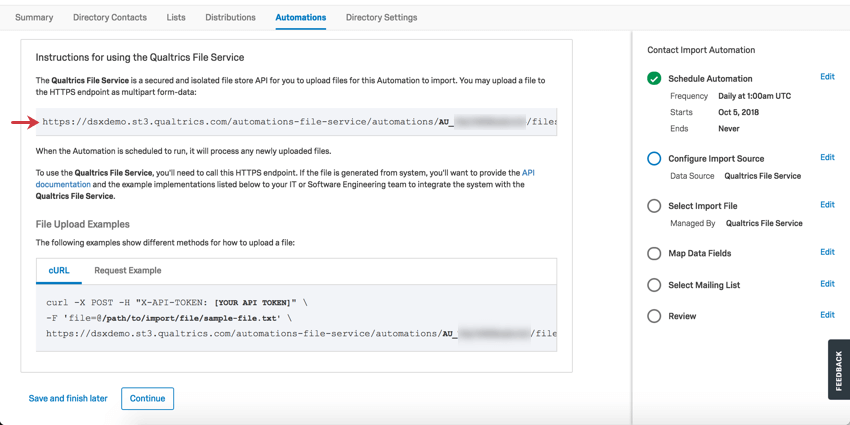Click the Continue button
850x425 pixels.
click(x=147, y=398)
